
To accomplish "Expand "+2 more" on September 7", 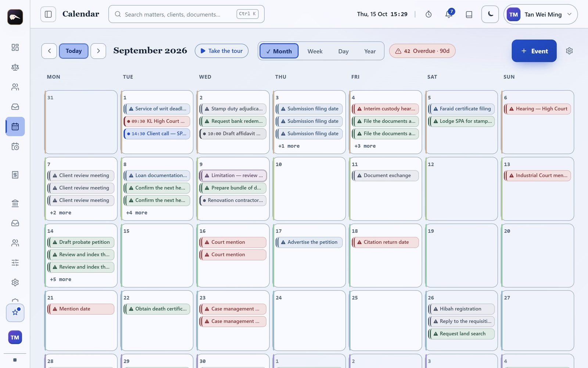I will [61, 213].
